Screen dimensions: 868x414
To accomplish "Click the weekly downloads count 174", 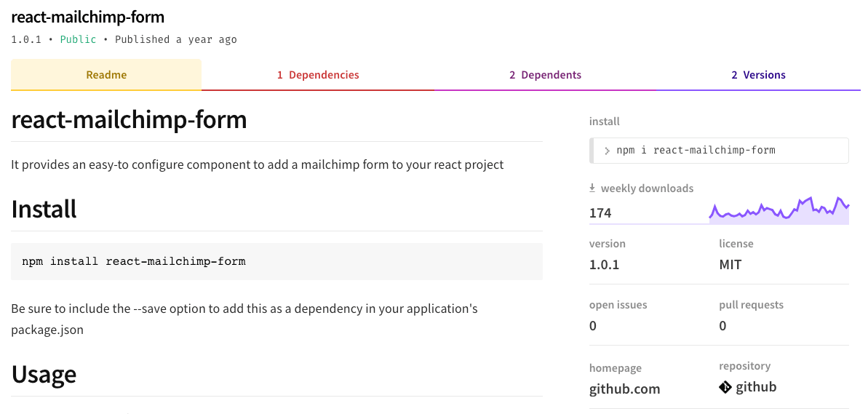I will click(601, 213).
